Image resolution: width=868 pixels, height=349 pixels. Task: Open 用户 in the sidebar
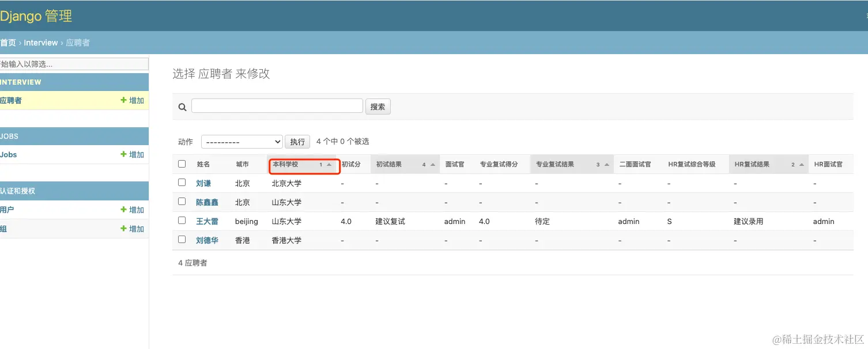pos(7,210)
